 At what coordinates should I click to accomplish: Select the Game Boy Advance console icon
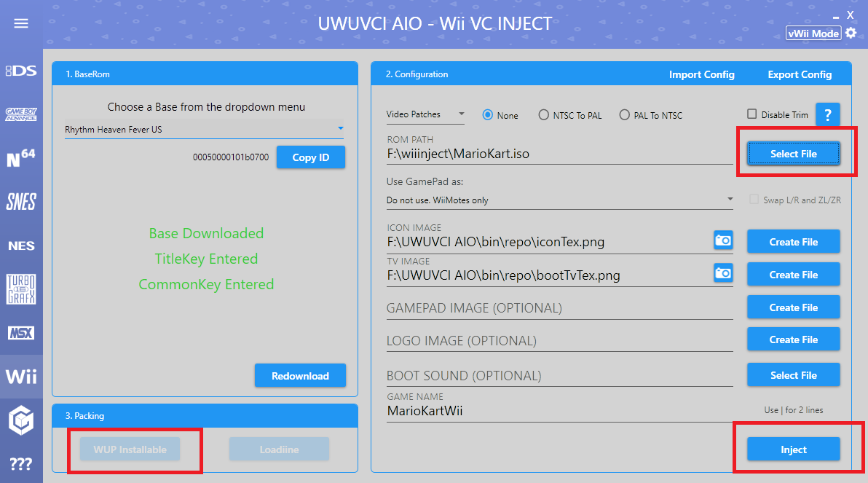pyautogui.click(x=21, y=114)
